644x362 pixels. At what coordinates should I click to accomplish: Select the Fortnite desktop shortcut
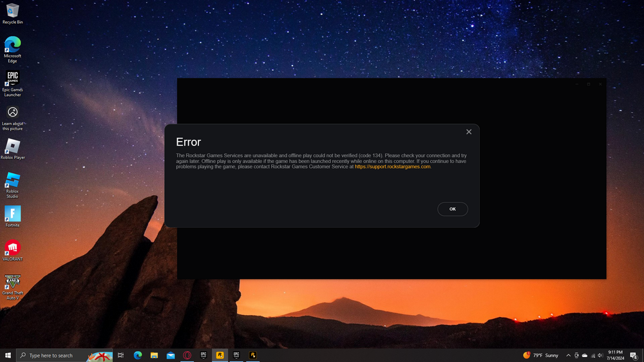[12, 216]
